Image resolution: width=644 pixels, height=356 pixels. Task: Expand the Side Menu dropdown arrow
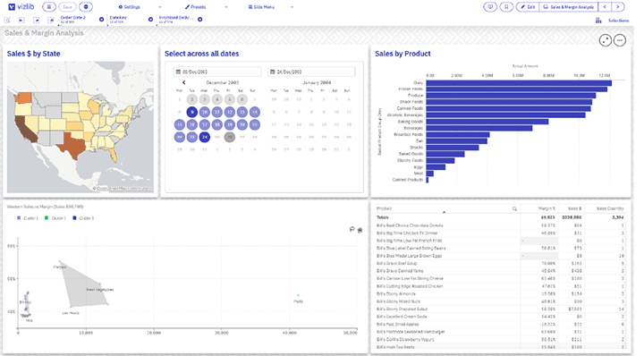tap(292, 7)
